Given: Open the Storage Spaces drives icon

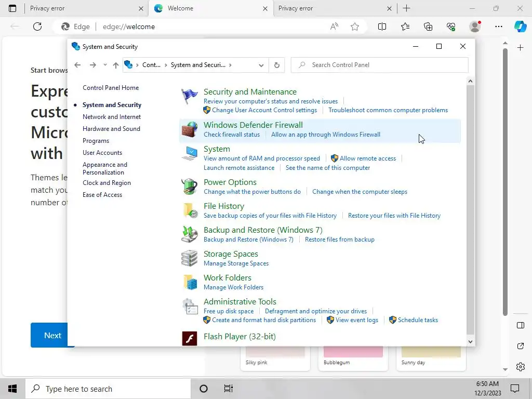Looking at the screenshot, I should pyautogui.click(x=189, y=258).
